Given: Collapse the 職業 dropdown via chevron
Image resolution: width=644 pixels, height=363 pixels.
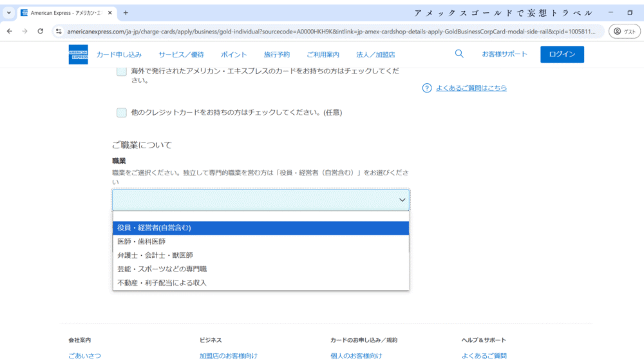Looking at the screenshot, I should pyautogui.click(x=402, y=200).
